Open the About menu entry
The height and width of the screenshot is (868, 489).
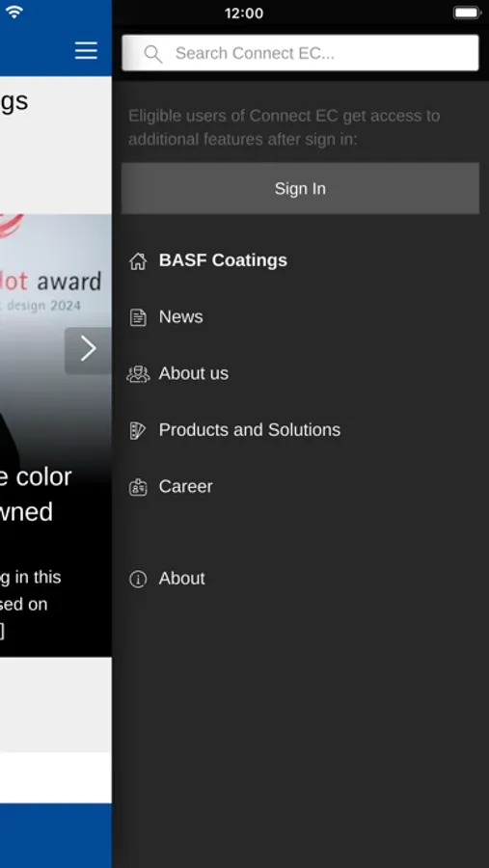click(181, 579)
